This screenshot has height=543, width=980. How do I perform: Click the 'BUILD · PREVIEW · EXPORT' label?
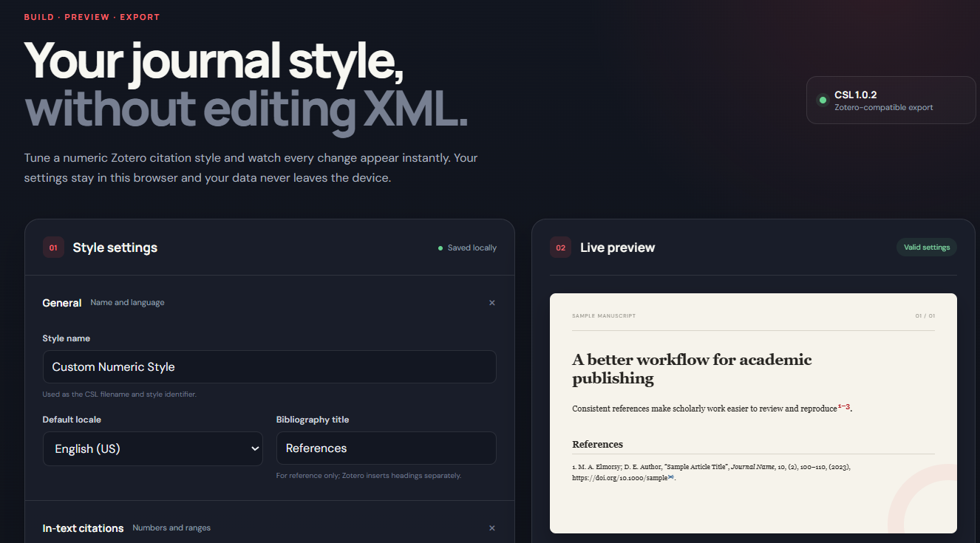click(x=92, y=17)
